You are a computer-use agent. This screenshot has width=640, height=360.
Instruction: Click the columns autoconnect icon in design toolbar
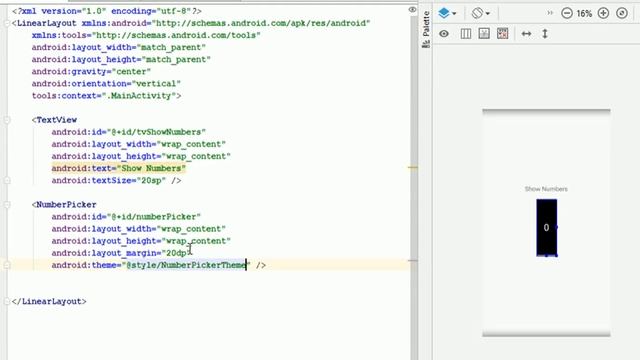pos(465,34)
